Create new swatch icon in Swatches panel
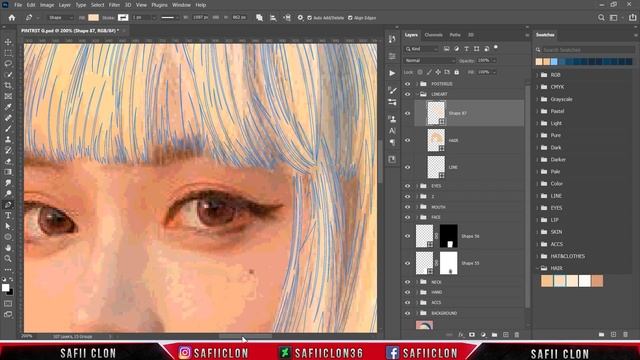 tap(613, 334)
